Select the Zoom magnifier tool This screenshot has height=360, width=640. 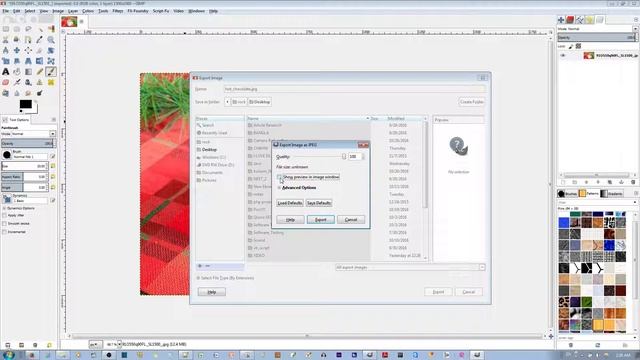point(51,40)
